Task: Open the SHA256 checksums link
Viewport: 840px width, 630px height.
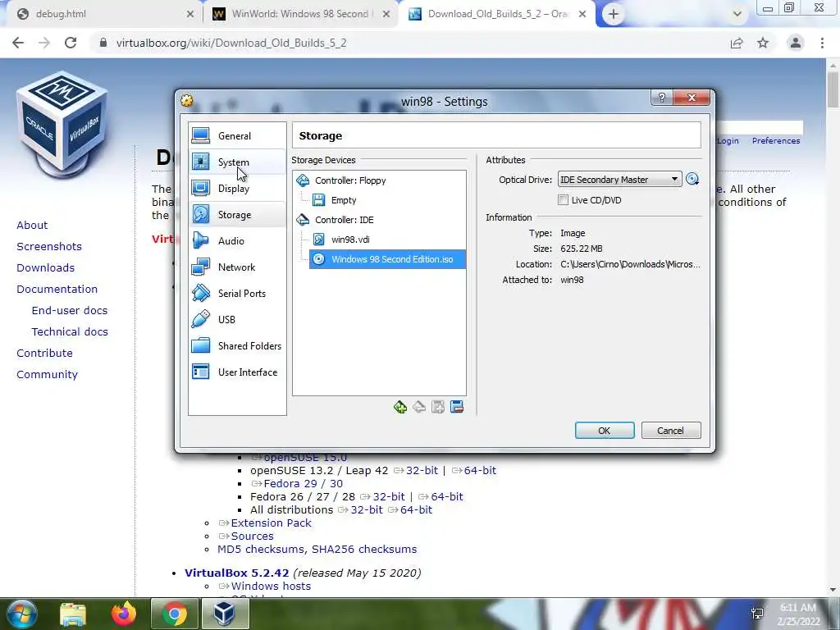Action: tap(364, 549)
